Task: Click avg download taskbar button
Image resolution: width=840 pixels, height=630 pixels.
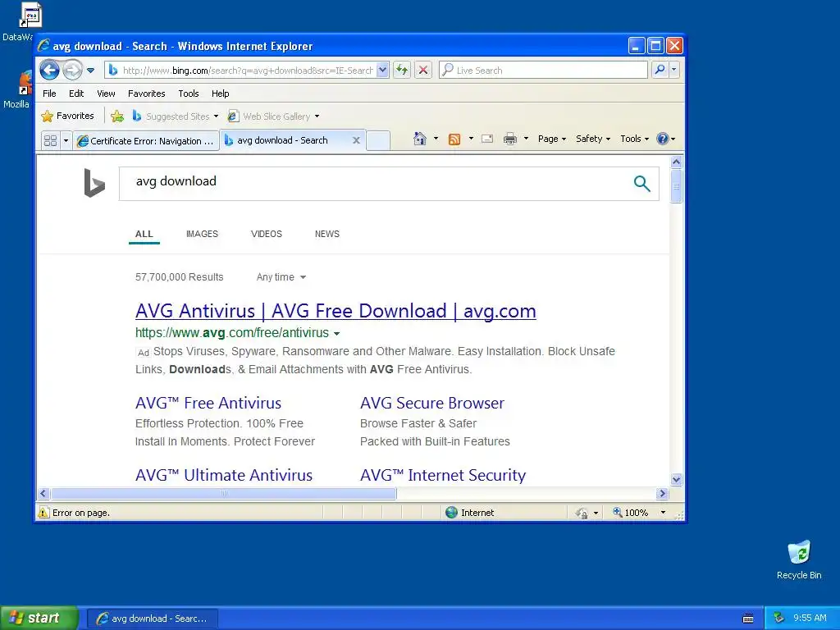Action: pyautogui.click(x=153, y=619)
